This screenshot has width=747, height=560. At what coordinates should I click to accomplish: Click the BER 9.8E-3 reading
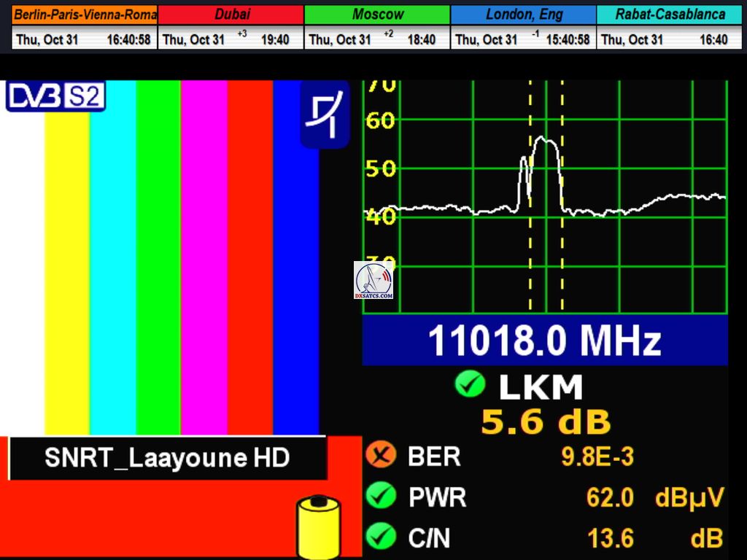click(597, 457)
